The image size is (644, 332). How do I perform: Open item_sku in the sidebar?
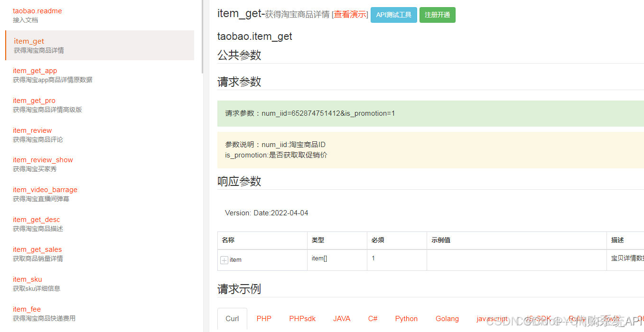28,279
